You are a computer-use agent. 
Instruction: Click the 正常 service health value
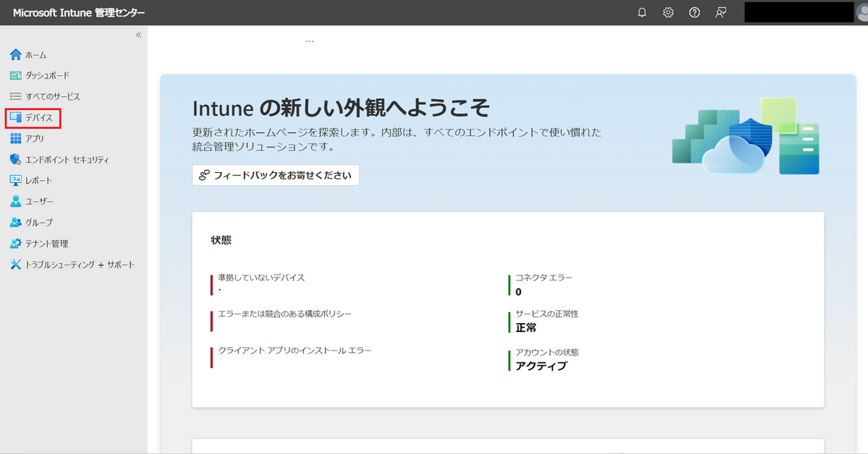coord(526,327)
